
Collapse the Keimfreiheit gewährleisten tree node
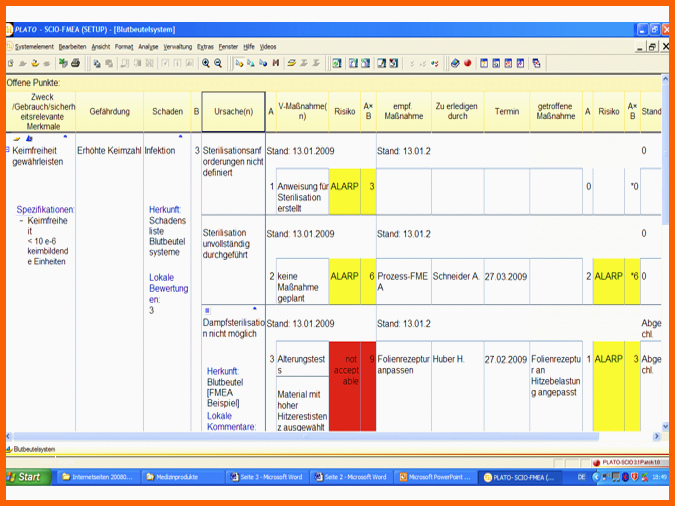coord(8,149)
